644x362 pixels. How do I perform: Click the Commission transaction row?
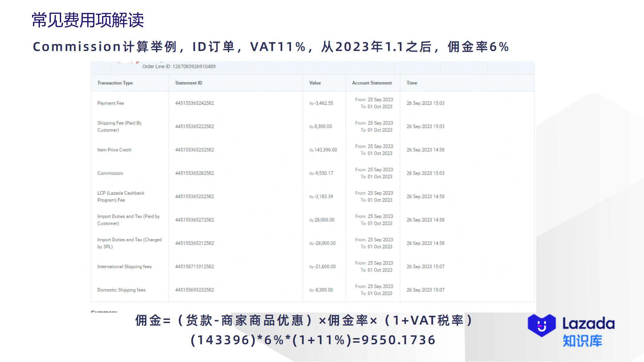110,173
